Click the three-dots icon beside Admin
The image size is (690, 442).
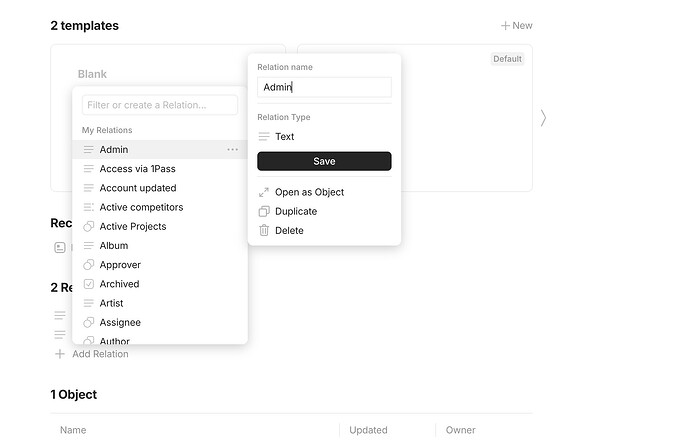[232, 150]
